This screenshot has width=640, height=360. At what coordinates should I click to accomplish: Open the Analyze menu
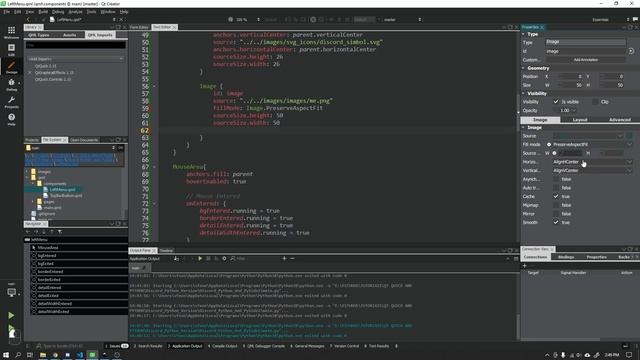(x=75, y=12)
